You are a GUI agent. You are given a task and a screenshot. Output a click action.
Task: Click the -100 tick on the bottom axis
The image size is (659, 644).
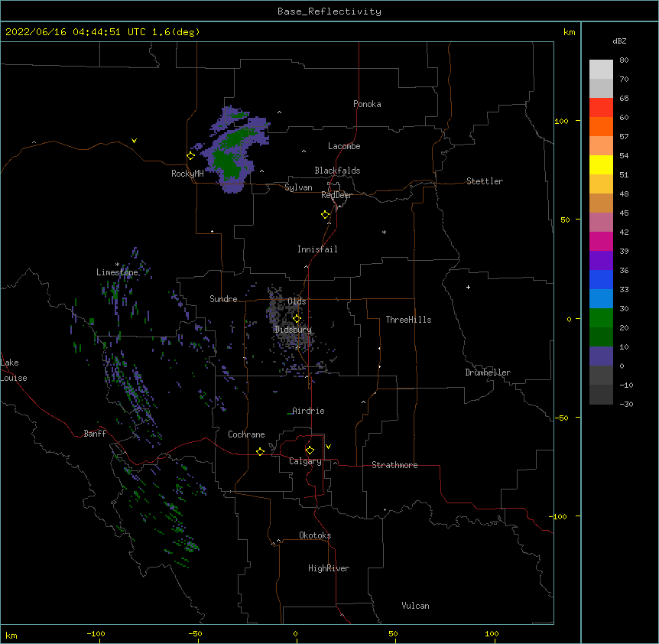(96, 633)
